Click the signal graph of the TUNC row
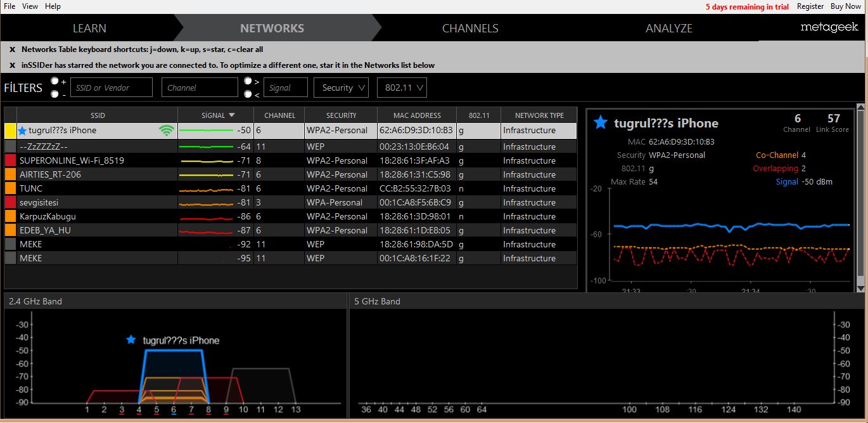Image resolution: width=868 pixels, height=423 pixels. pyautogui.click(x=207, y=189)
